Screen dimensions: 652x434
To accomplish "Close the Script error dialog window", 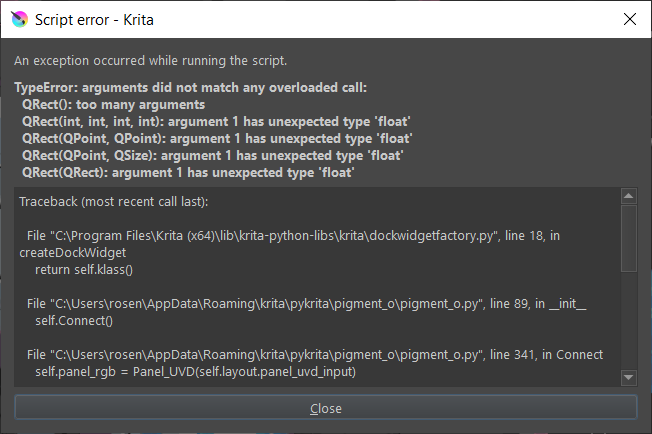I will coord(629,19).
